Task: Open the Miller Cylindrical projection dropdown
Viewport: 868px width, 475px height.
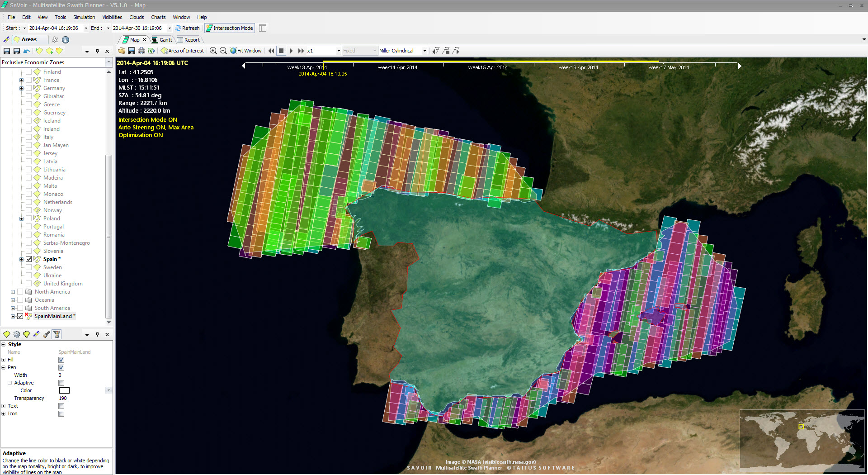Action: 424,51
